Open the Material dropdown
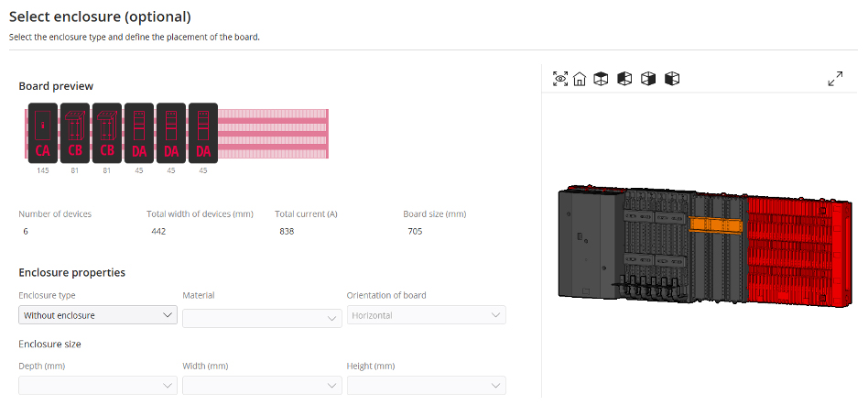 point(262,318)
